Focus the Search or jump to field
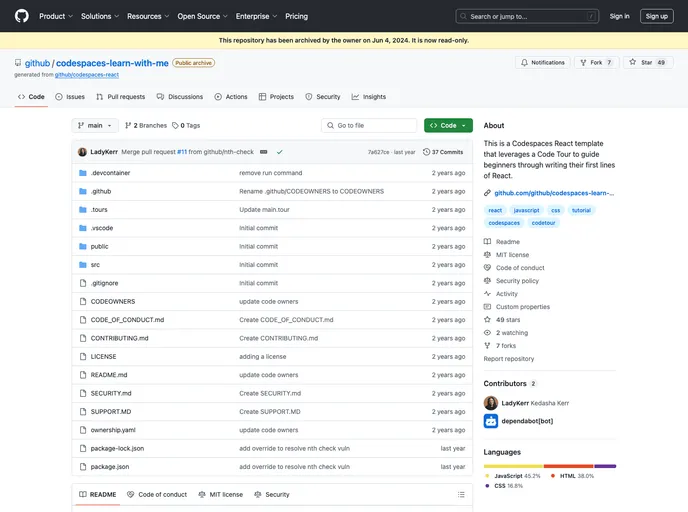The height and width of the screenshot is (512, 688). click(527, 16)
